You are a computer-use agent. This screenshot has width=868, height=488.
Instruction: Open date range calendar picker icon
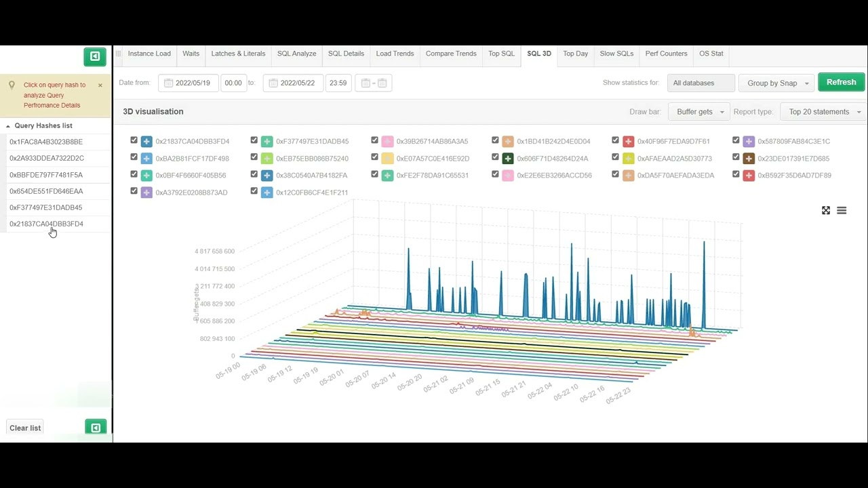click(x=374, y=83)
